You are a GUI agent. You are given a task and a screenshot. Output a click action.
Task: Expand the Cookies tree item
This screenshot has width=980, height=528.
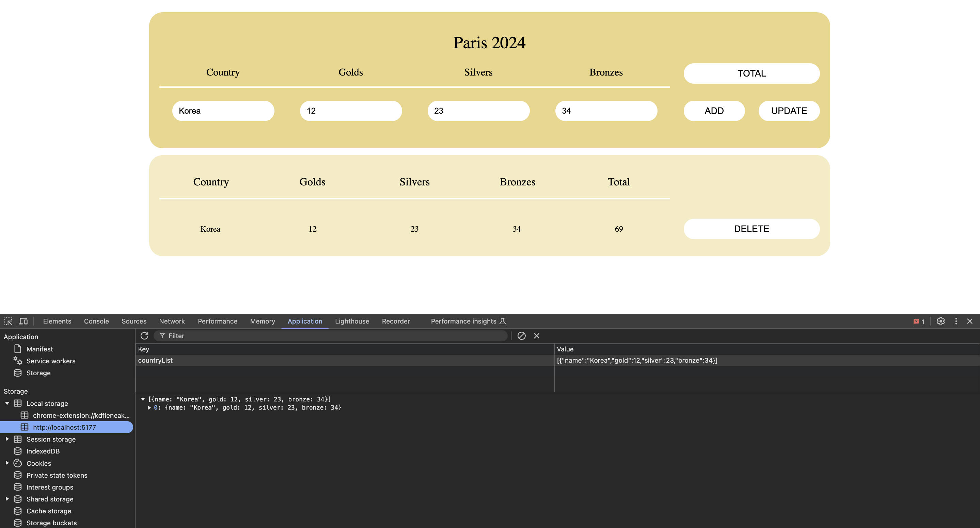coord(7,463)
